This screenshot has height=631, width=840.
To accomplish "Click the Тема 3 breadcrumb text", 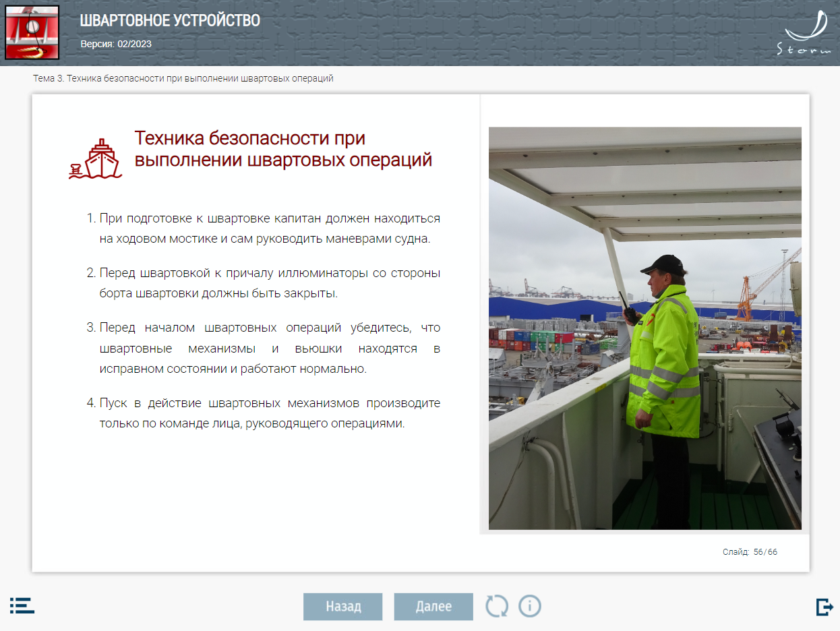I will (183, 78).
